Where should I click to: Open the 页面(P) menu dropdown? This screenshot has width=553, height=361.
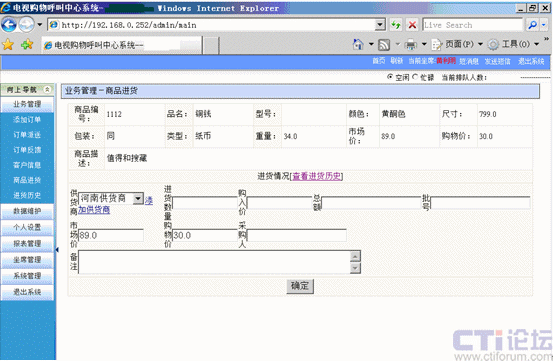pos(480,44)
